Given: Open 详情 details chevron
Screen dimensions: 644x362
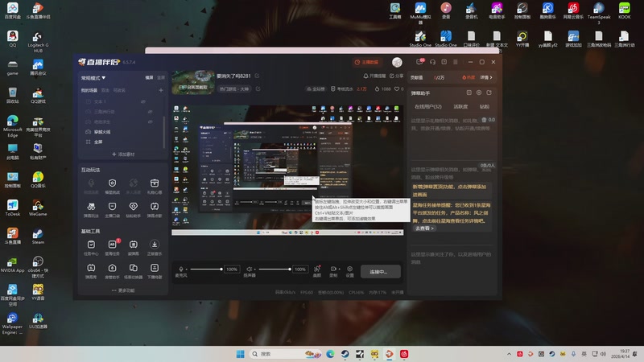Looking at the screenshot, I should [x=486, y=77].
